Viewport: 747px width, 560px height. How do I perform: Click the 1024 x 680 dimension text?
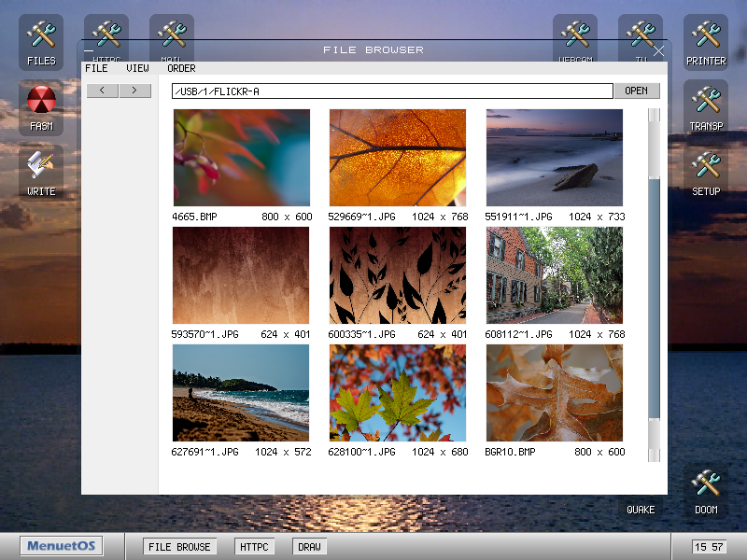[440, 452]
